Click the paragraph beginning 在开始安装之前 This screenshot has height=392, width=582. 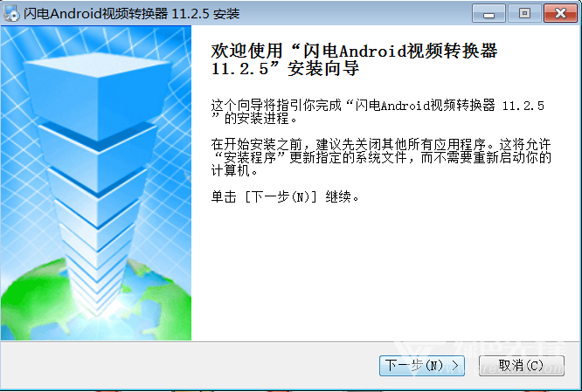(x=381, y=157)
